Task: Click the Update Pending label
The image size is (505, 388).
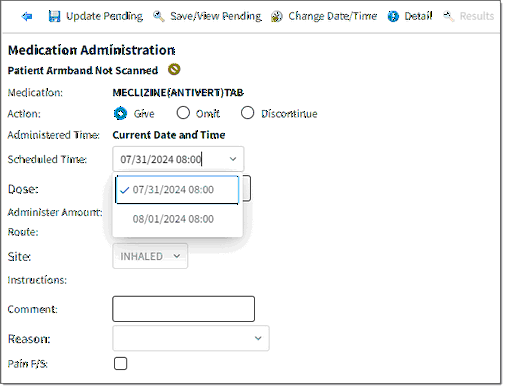Action: click(x=104, y=16)
